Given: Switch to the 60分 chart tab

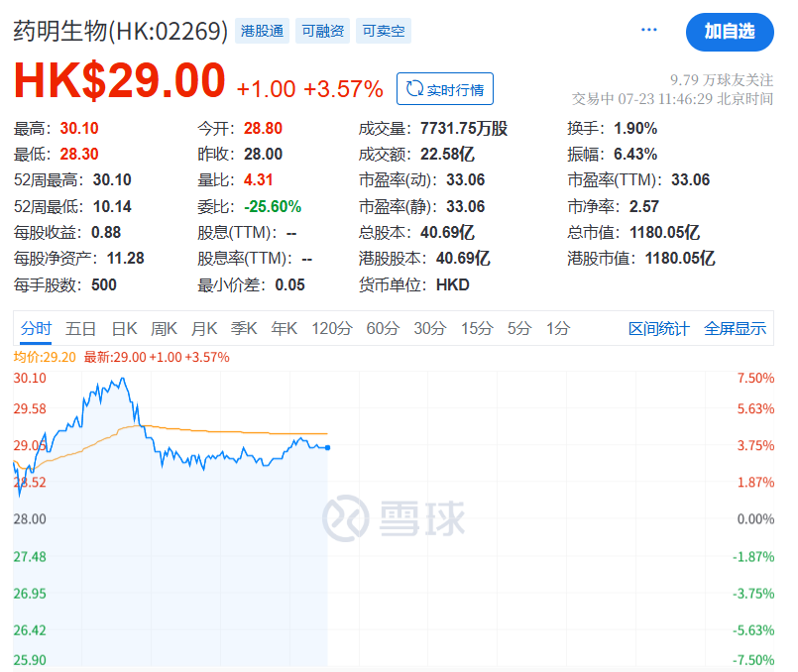Looking at the screenshot, I should click(383, 329).
